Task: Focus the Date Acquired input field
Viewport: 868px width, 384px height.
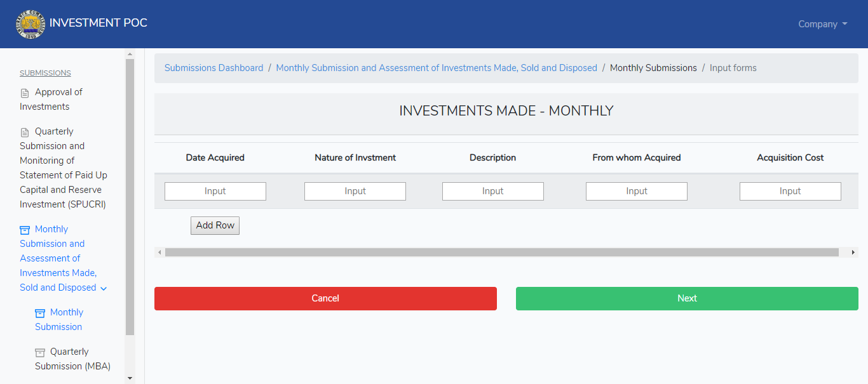Action: 215,191
